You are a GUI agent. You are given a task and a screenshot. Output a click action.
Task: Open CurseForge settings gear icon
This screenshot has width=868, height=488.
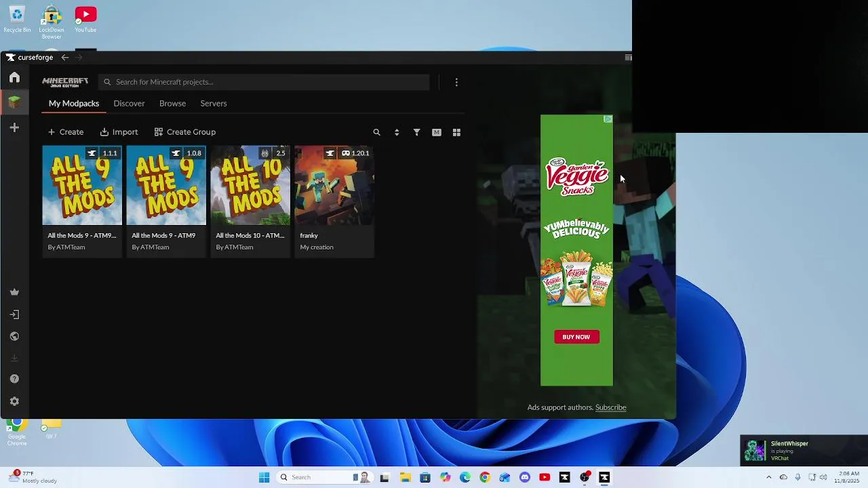pyautogui.click(x=14, y=401)
